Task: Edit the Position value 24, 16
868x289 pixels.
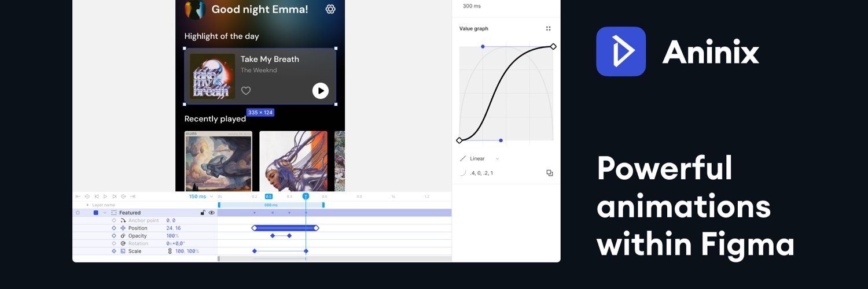Action: pyautogui.click(x=174, y=228)
